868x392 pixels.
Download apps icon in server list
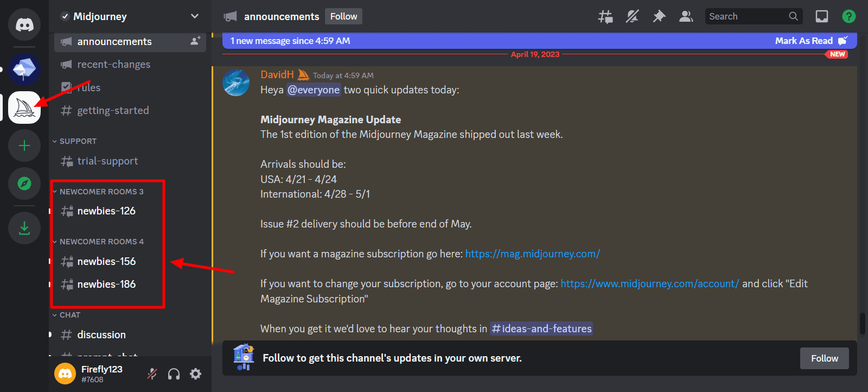pos(24,228)
